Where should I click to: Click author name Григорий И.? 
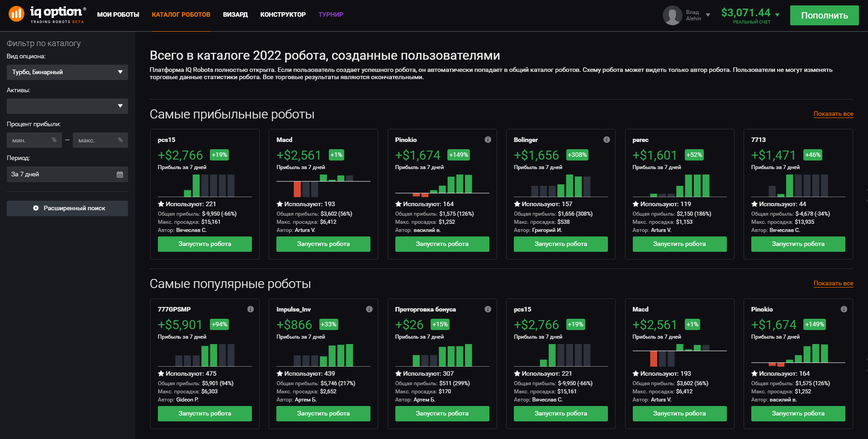[x=547, y=230]
